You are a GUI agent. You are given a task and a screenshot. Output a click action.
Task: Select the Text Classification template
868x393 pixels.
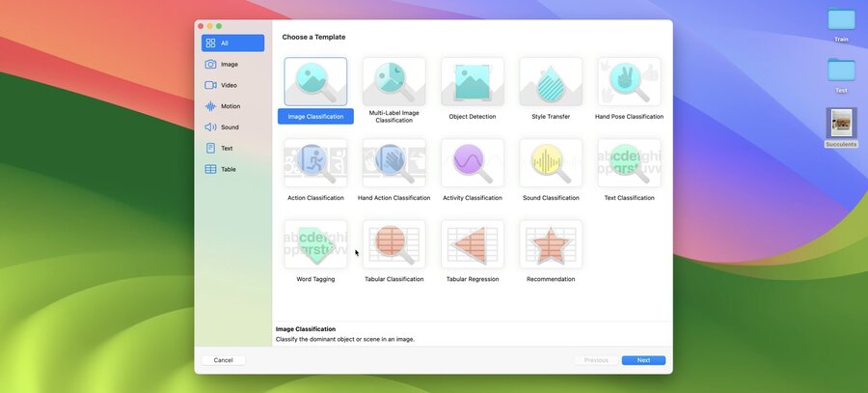[x=629, y=163]
